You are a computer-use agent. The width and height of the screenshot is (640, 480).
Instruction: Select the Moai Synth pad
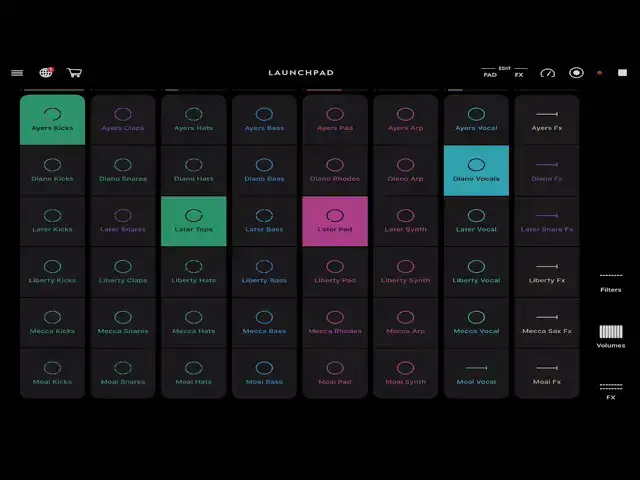point(405,373)
